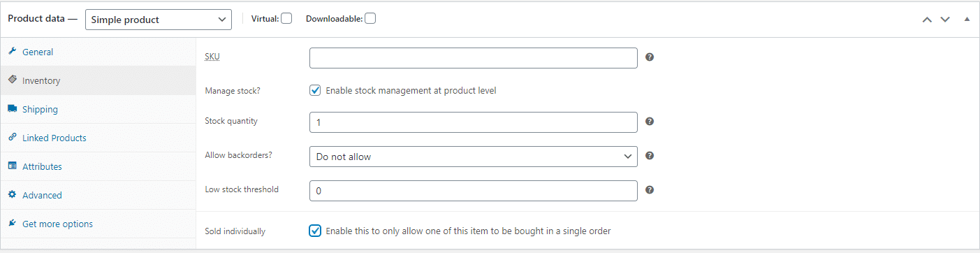Screen dimensions: 980x253
Task: Click the help icon beside Stock quantity
Action: tap(650, 122)
